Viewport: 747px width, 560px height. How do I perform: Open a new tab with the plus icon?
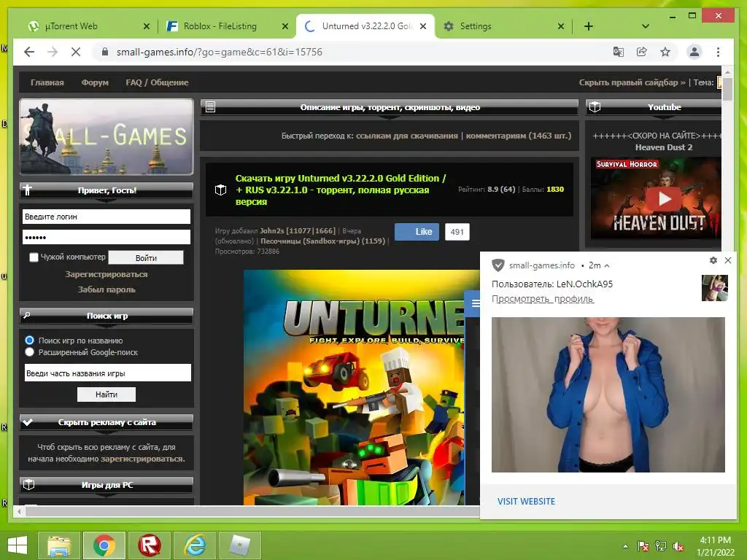click(x=589, y=26)
